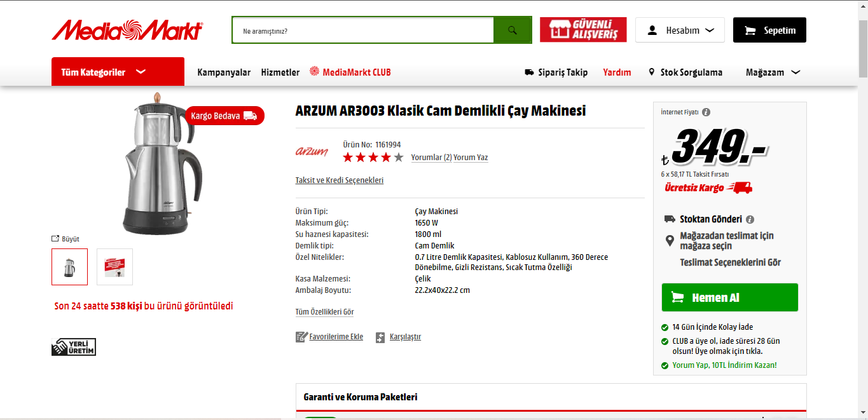
Task: Open the Güvenli Alışveriş banner
Action: click(x=583, y=30)
